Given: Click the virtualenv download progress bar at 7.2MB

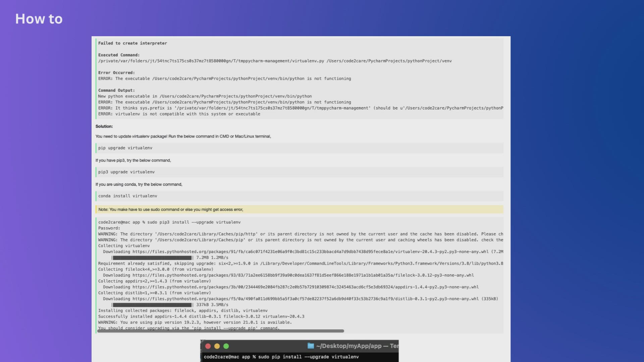Looking at the screenshot, I should [152, 258].
